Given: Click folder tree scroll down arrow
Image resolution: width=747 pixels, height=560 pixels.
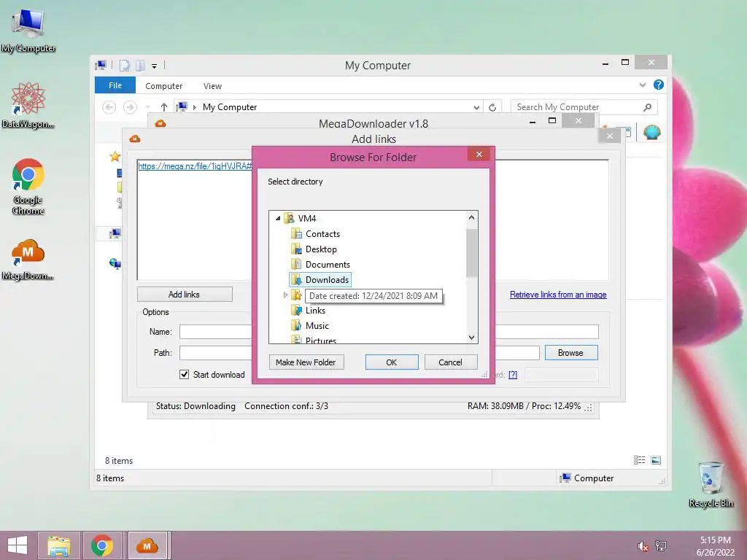Looking at the screenshot, I should (x=472, y=337).
